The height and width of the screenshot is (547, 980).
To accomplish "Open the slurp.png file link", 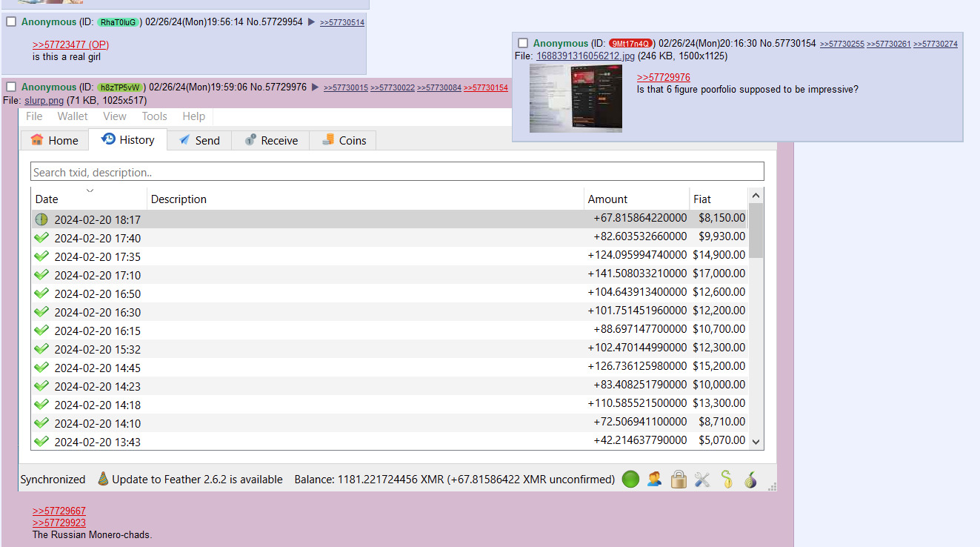I will (x=44, y=100).
